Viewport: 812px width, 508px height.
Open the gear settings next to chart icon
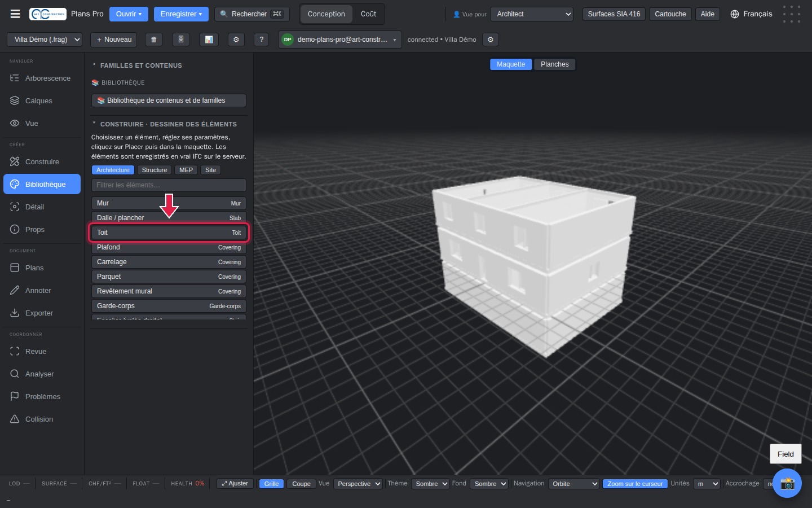(236, 40)
